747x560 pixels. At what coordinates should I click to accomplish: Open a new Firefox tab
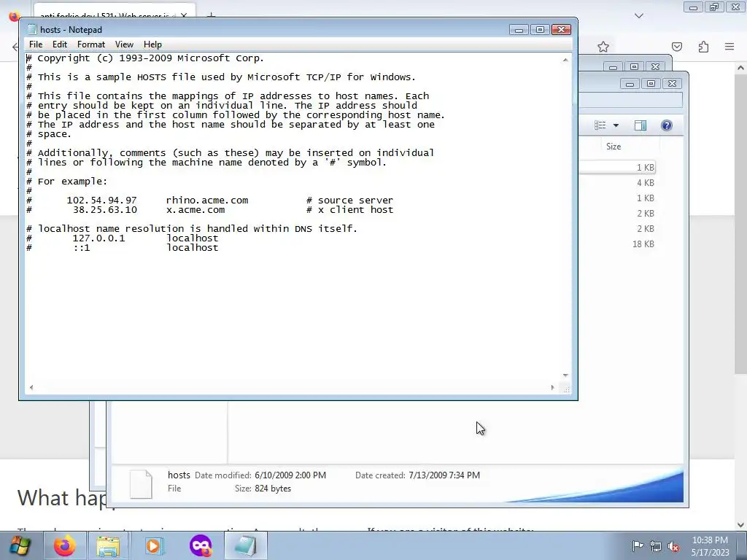pos(211,16)
